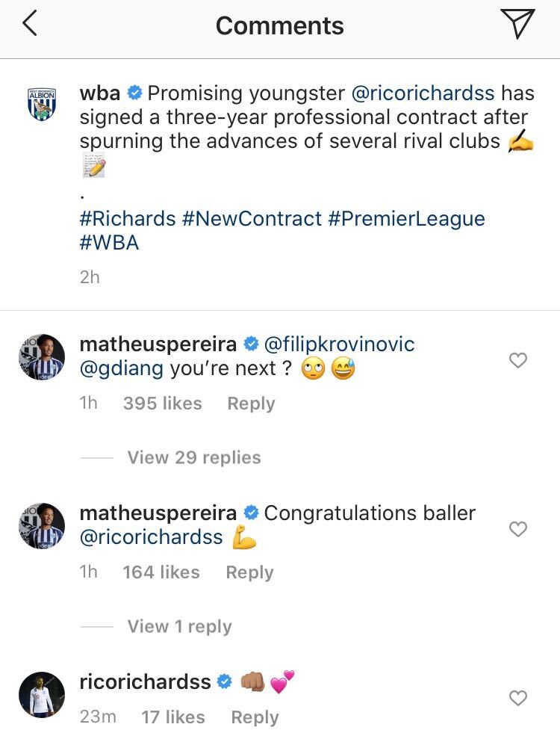Reply to the ricorichardss comment
The image size is (560, 742).
[x=255, y=717]
